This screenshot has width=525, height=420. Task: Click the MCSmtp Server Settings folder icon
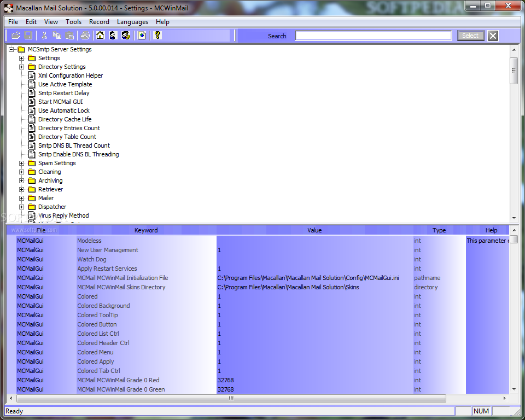click(x=21, y=49)
